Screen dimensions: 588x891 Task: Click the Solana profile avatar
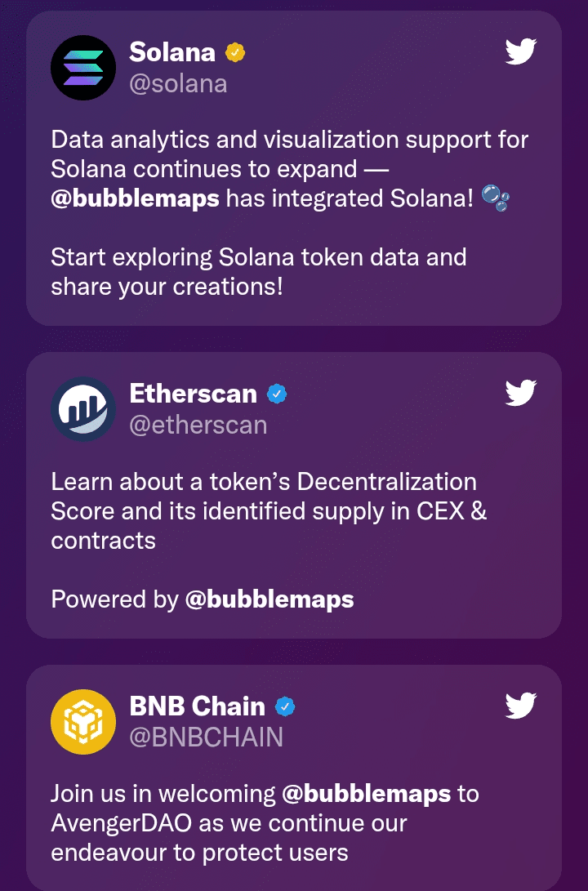point(83,68)
